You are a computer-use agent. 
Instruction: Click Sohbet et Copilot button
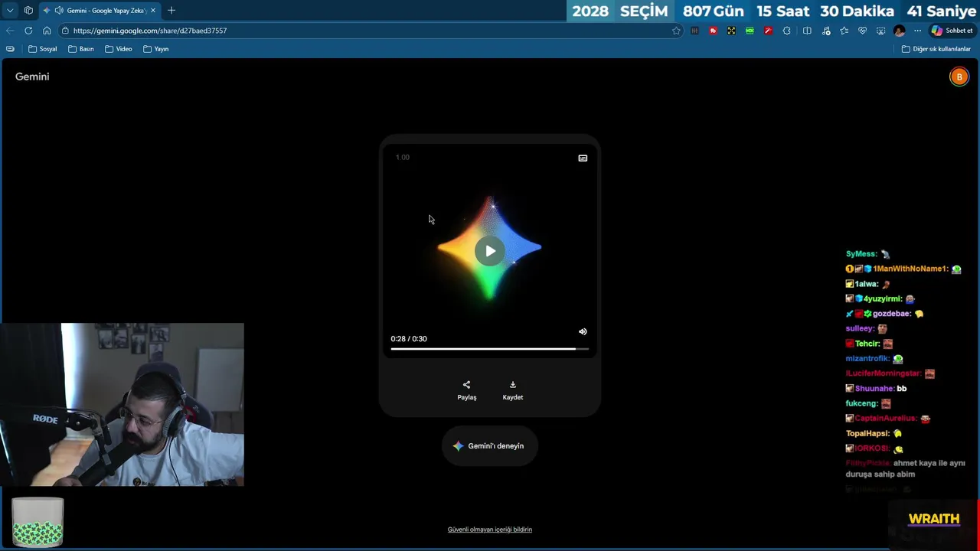coord(952,31)
